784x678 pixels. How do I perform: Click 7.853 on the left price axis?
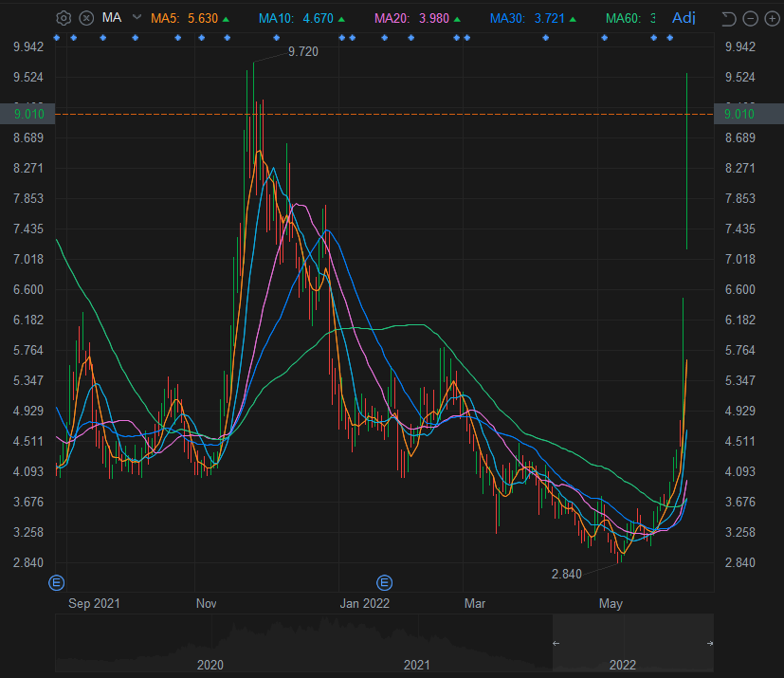28,198
